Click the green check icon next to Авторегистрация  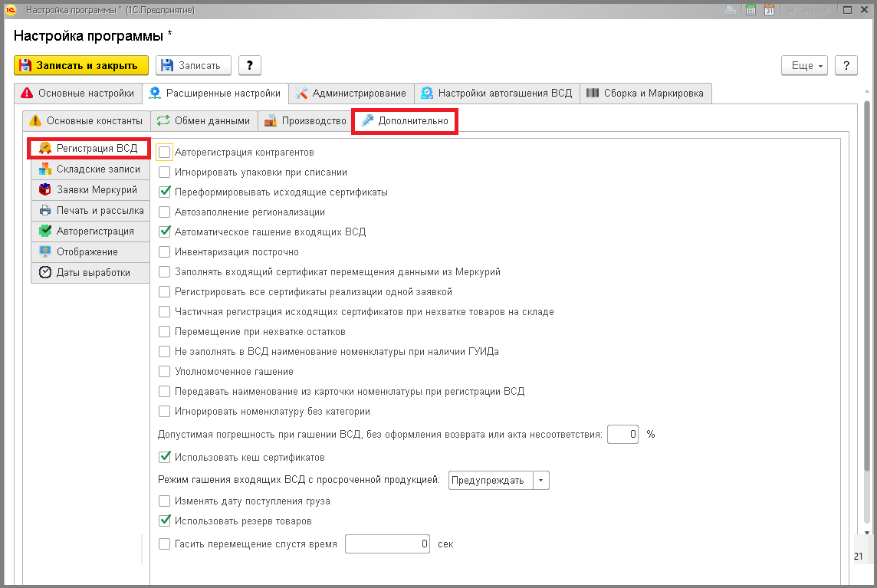(45, 231)
